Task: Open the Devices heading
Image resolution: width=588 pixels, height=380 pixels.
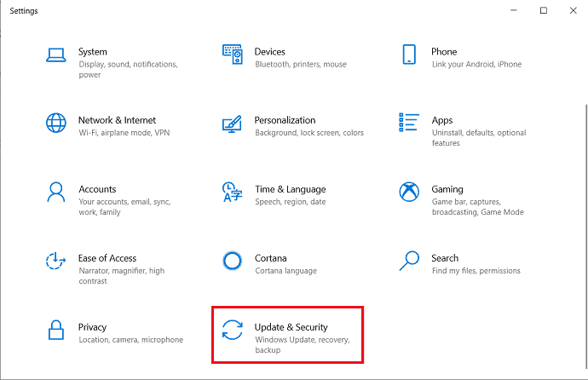Action: 269,52
